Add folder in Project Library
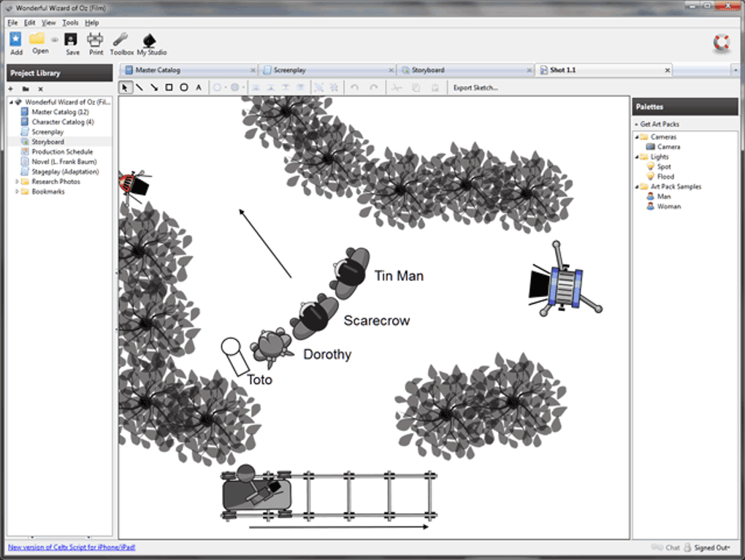 [x=26, y=89]
